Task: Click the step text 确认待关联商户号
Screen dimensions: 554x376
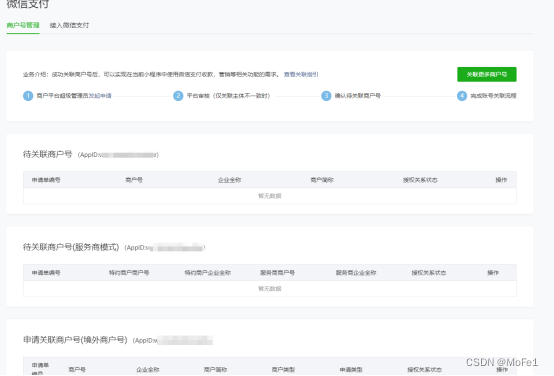Action: pos(358,95)
